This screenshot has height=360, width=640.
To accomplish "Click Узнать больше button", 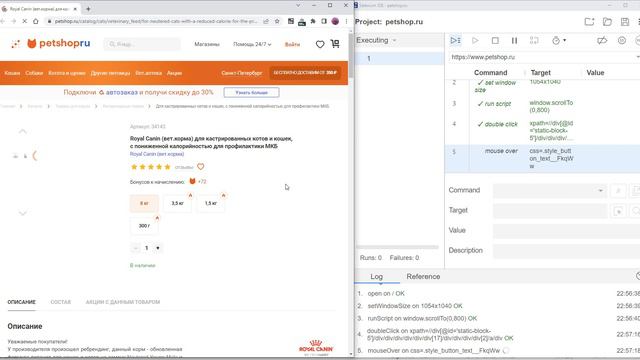I will coord(251,93).
